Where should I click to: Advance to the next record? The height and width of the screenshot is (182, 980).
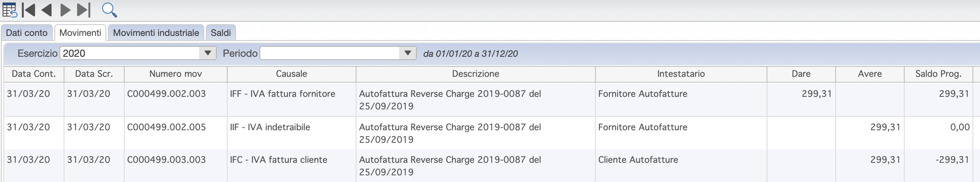(65, 10)
